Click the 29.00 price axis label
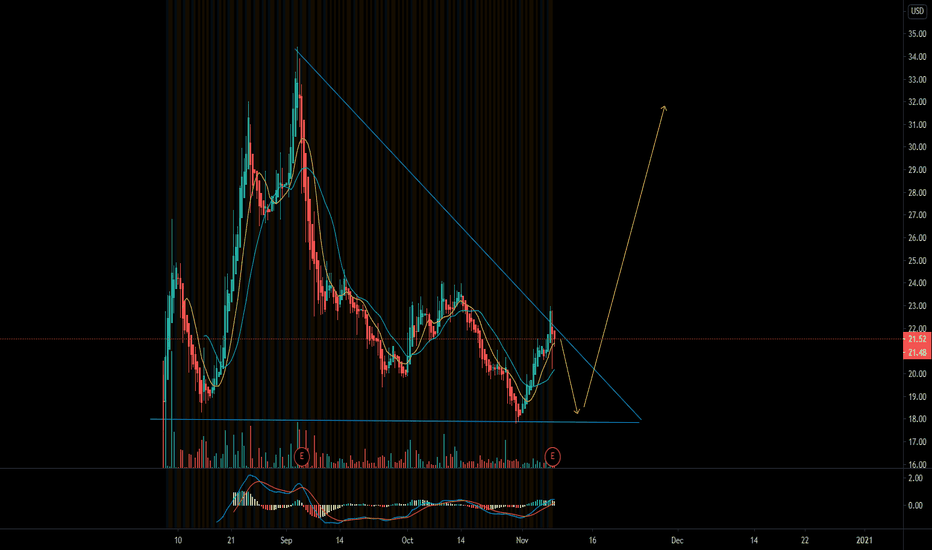This screenshot has width=932, height=550. 917,169
